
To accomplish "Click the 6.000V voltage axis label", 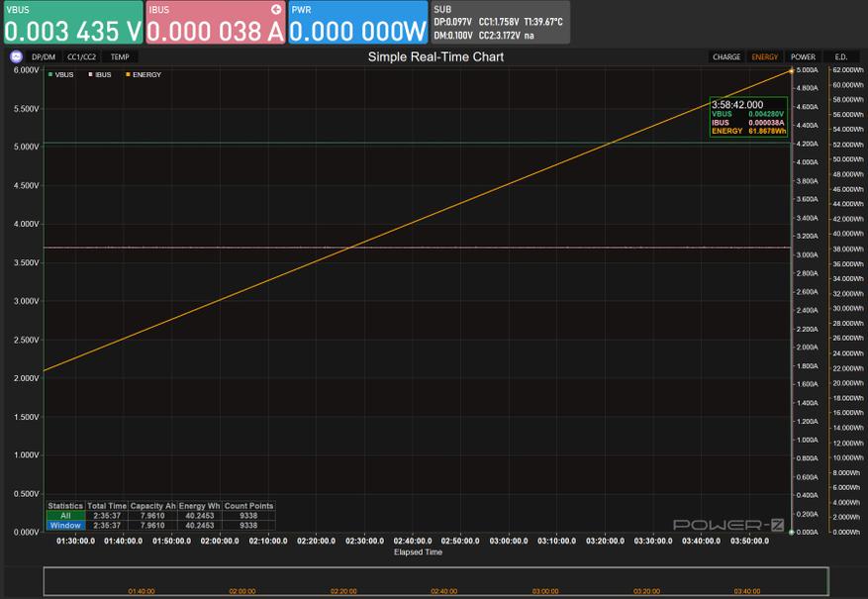I will coord(26,70).
